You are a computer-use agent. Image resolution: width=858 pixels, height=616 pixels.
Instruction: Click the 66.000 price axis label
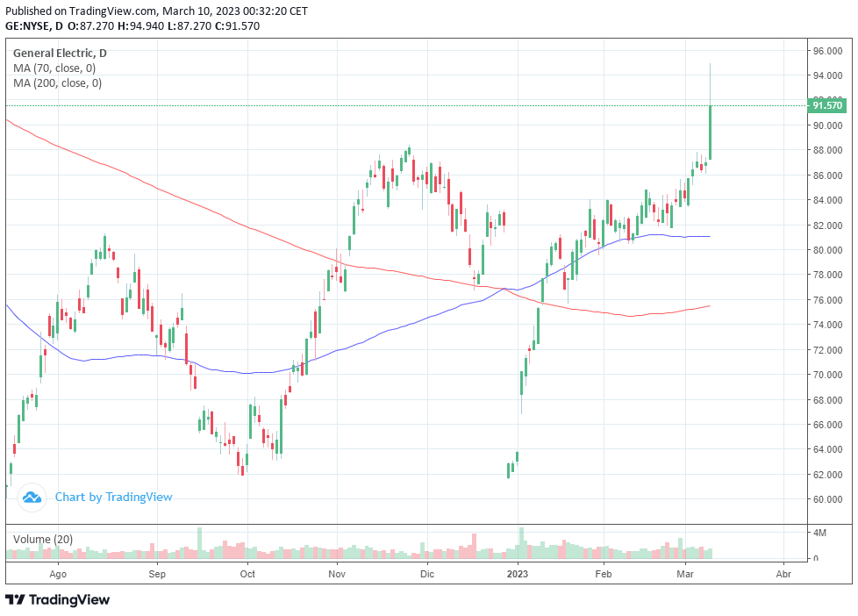[827, 425]
